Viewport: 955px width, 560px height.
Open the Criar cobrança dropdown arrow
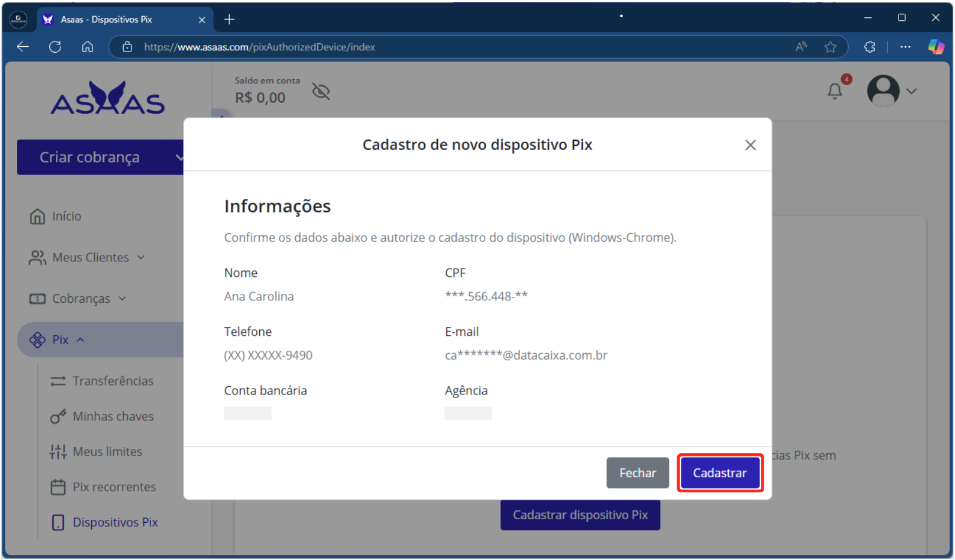click(x=179, y=157)
